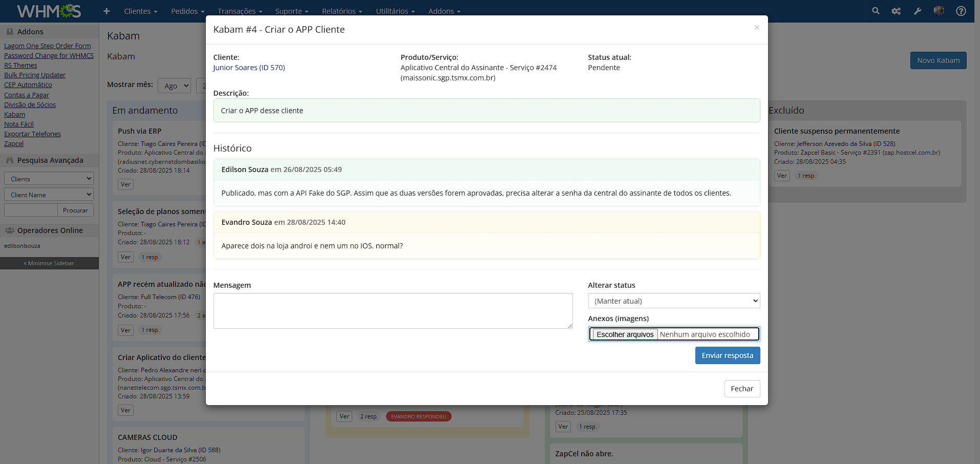Click the WHMCS logo

[49, 11]
